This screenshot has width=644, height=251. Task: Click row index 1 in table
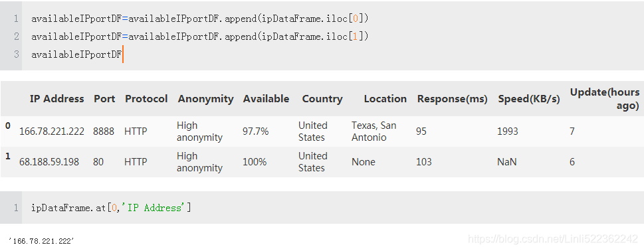point(8,156)
